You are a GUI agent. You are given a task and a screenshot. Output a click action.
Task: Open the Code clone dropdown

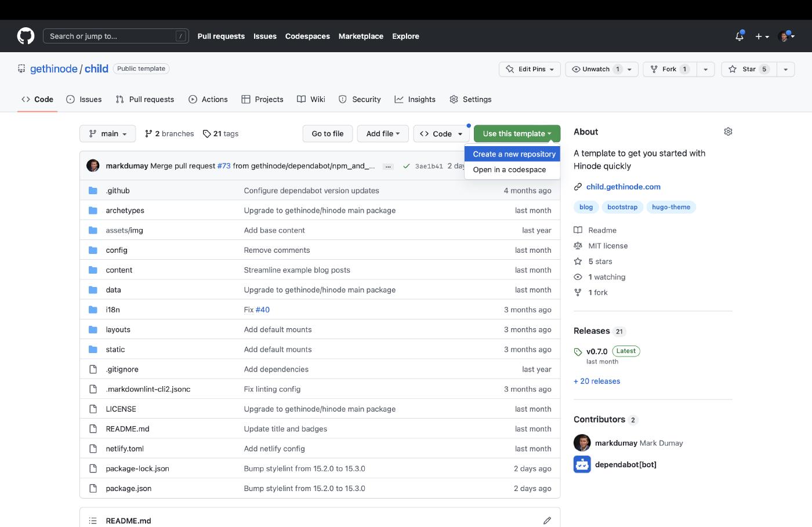441,133
